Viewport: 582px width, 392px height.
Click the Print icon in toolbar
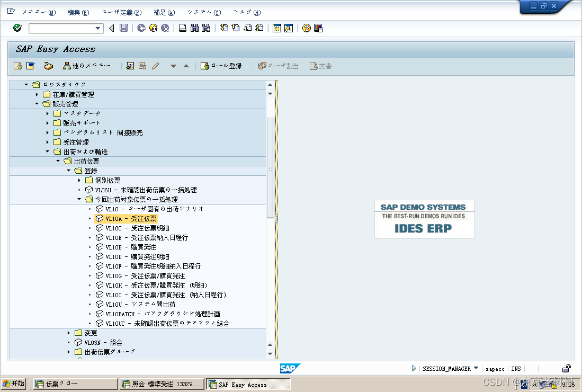183,28
